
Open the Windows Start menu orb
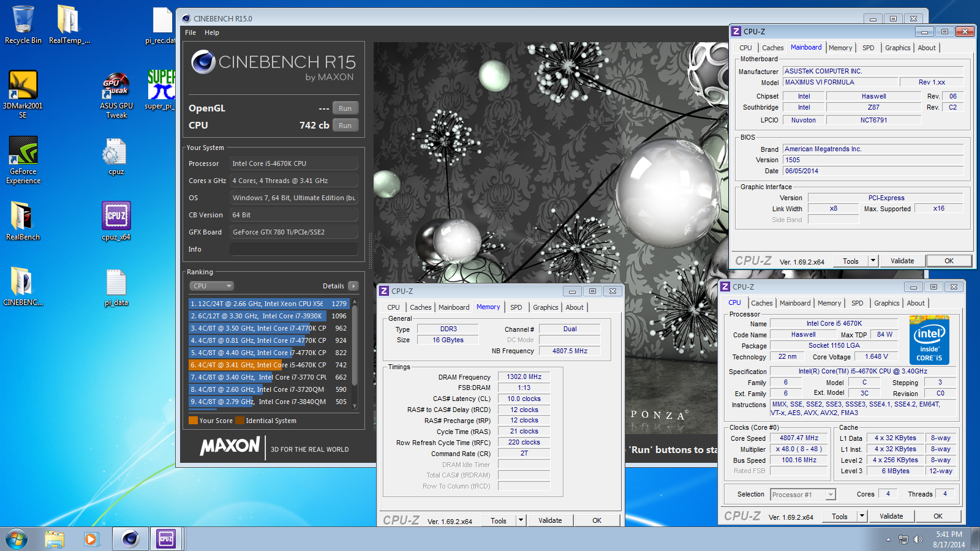coord(17,539)
